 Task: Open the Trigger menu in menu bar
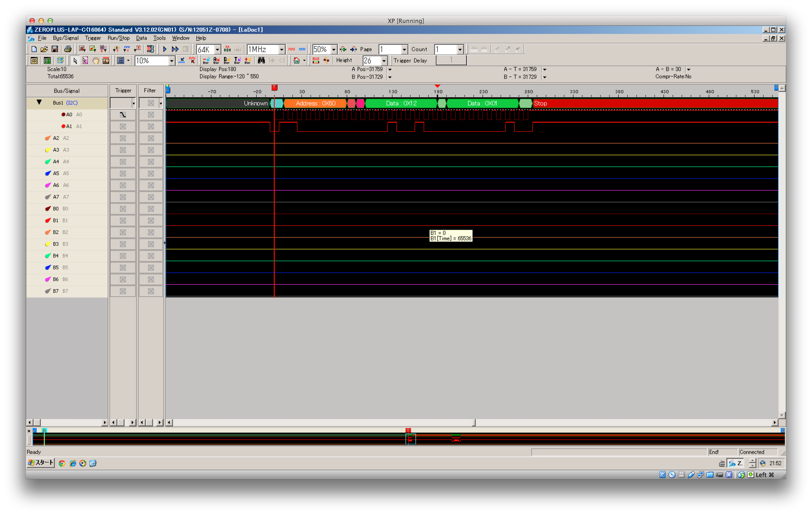[93, 38]
